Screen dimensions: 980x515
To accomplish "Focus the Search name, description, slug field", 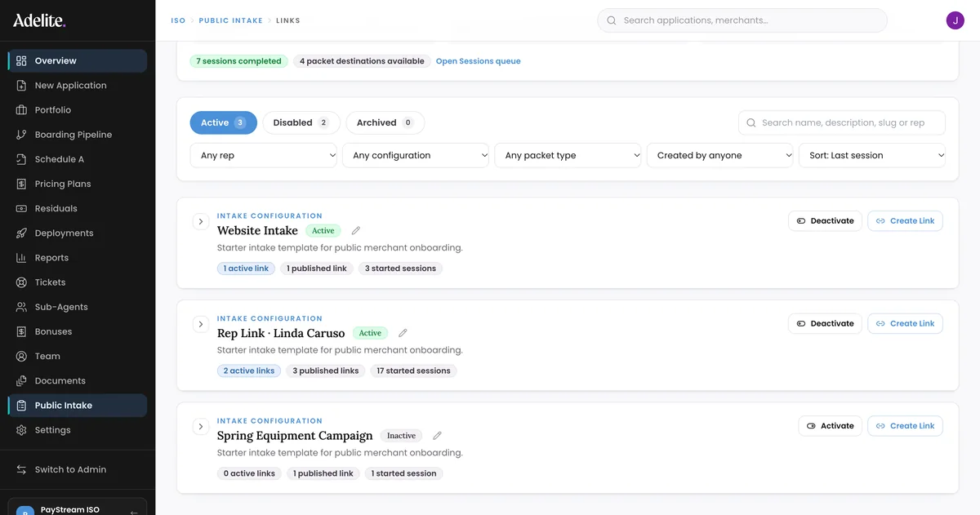I will (x=842, y=122).
